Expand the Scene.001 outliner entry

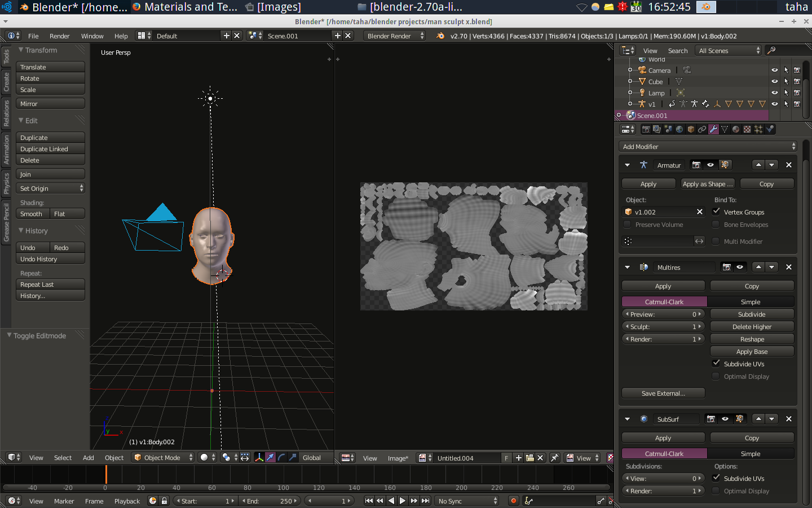619,115
